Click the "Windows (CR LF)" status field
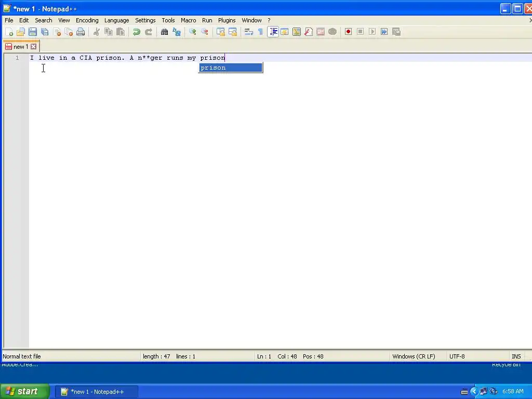Image resolution: width=532 pixels, height=399 pixels. [x=414, y=356]
